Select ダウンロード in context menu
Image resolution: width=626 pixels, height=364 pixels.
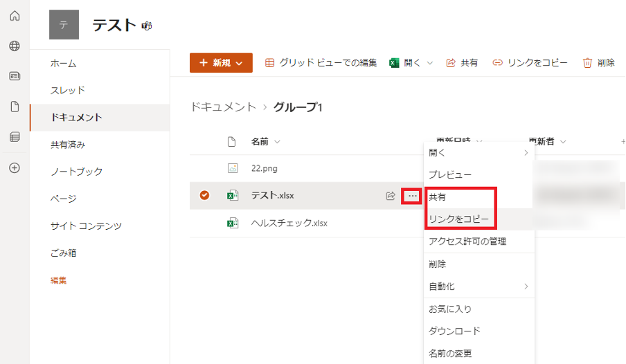479,331
